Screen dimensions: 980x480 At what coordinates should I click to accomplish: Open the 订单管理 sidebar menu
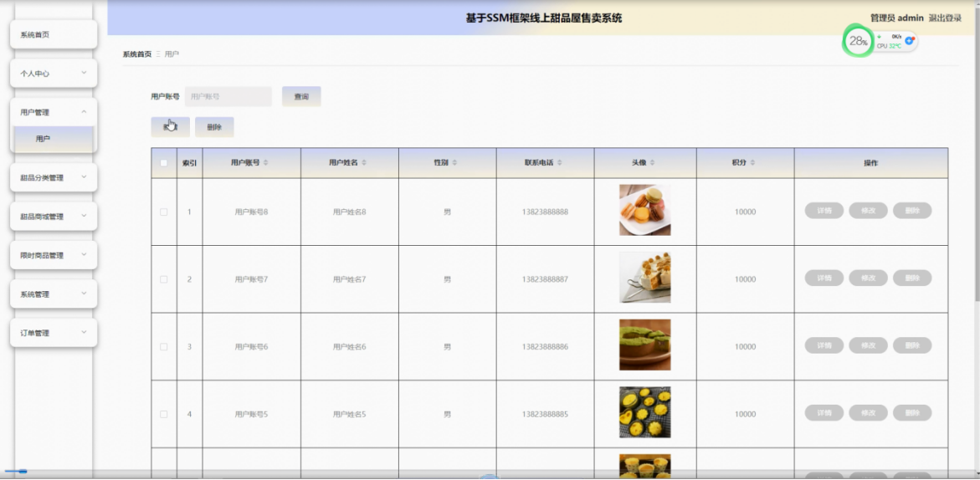tap(54, 333)
